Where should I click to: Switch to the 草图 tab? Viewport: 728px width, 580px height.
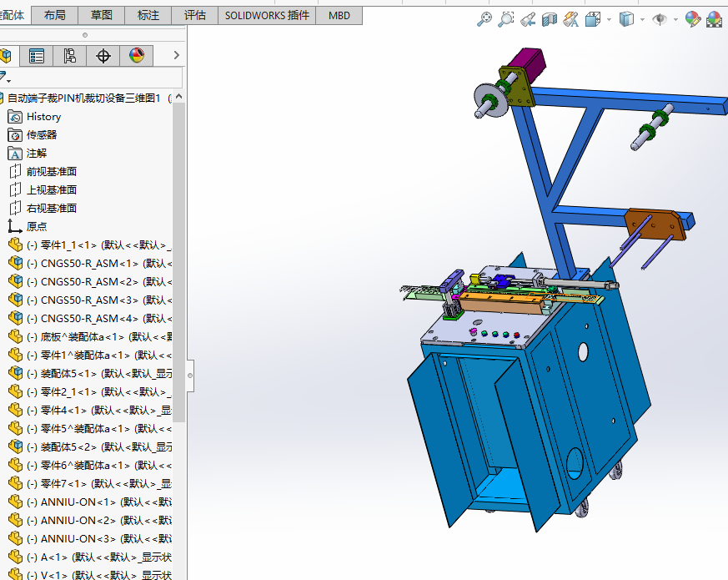click(x=102, y=15)
